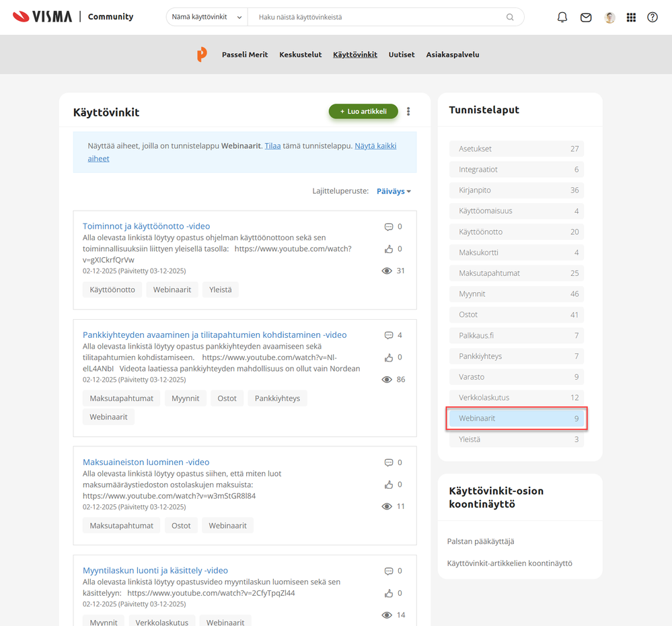This screenshot has width=672, height=626.
Task: Select Integraatiot tag in Tunnistelaput sidebar
Action: (517, 170)
